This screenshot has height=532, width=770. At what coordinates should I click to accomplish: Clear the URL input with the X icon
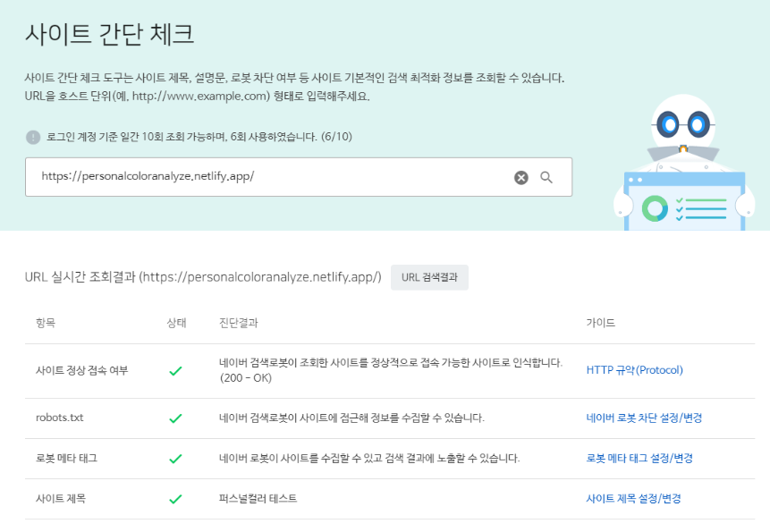(521, 178)
